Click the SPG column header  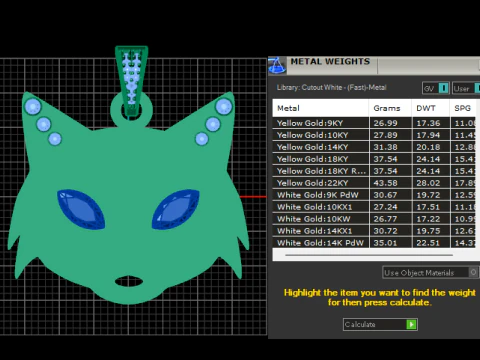463,108
